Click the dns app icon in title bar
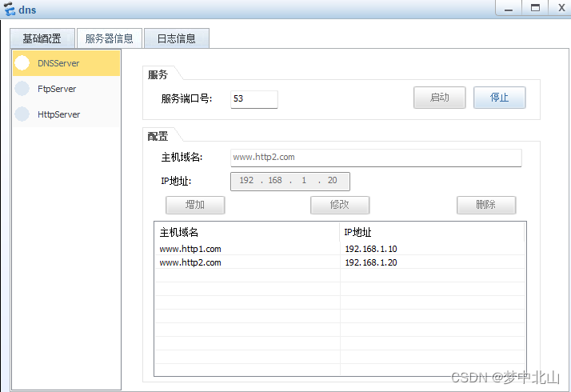Screen dimensions: 571x392 (x=10, y=9)
